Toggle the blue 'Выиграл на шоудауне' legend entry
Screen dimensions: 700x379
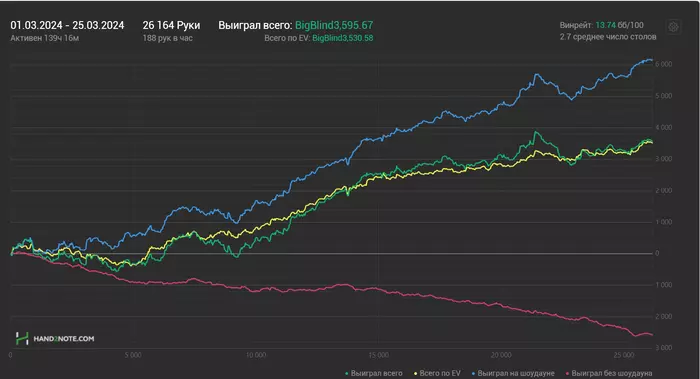(513, 373)
